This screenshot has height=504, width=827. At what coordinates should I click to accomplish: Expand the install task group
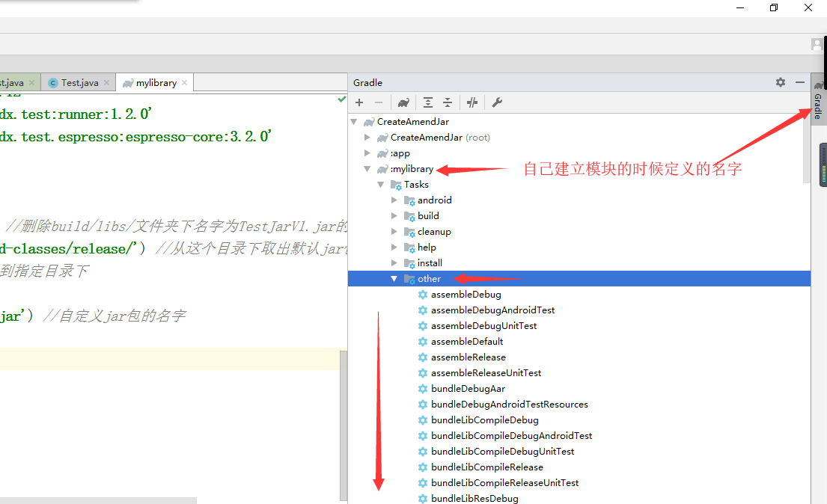[x=394, y=263]
